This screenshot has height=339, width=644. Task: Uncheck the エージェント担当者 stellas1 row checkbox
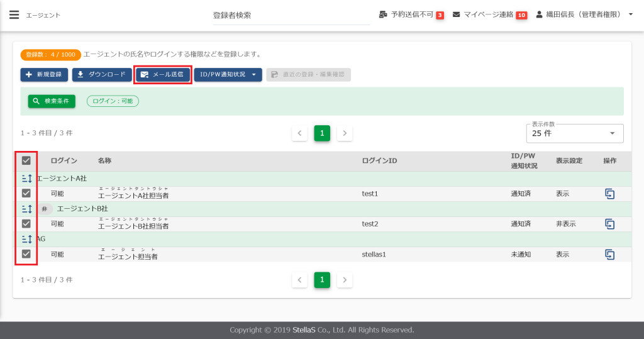[x=26, y=254]
